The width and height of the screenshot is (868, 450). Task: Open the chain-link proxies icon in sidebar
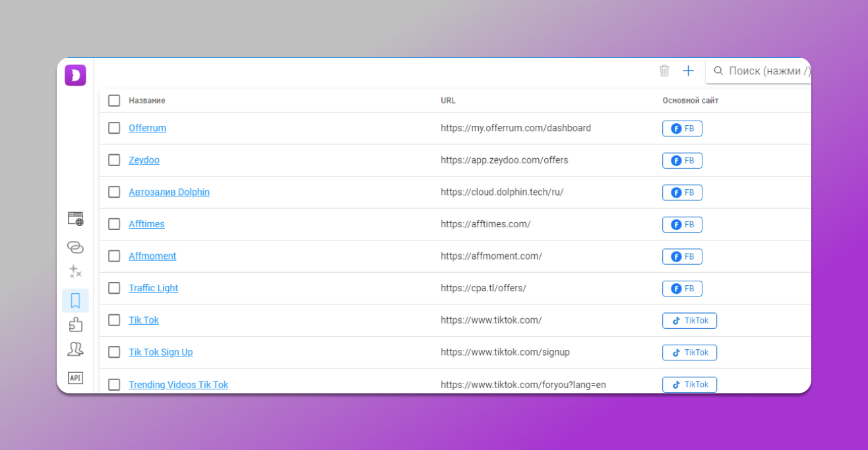[75, 247]
